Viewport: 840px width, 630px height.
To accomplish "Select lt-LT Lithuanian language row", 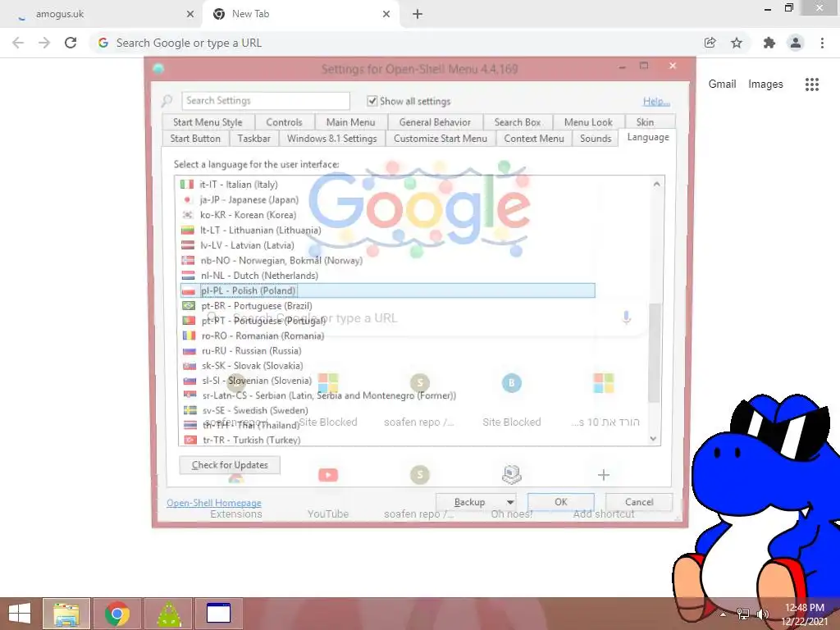I will point(388,230).
